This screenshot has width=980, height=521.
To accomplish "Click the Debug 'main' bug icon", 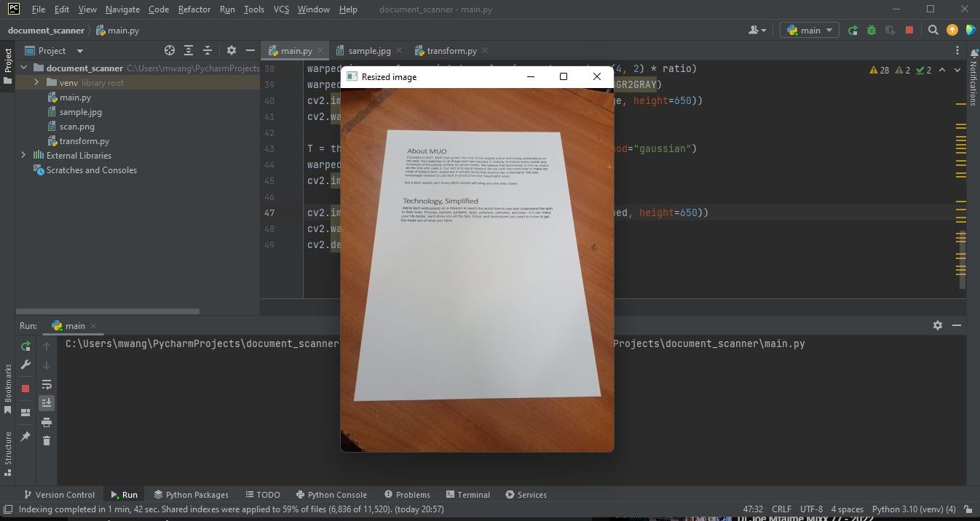I will (872, 30).
